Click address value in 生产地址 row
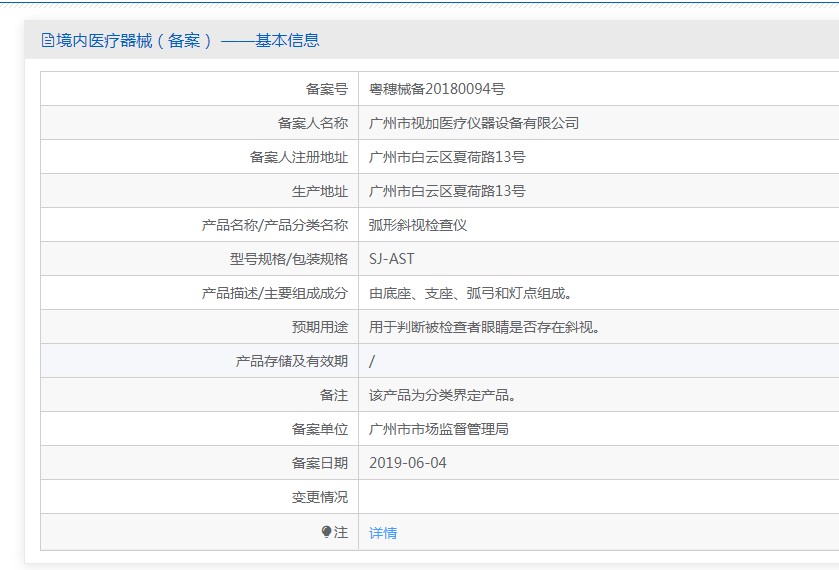The image size is (839, 570). pyautogui.click(x=447, y=191)
